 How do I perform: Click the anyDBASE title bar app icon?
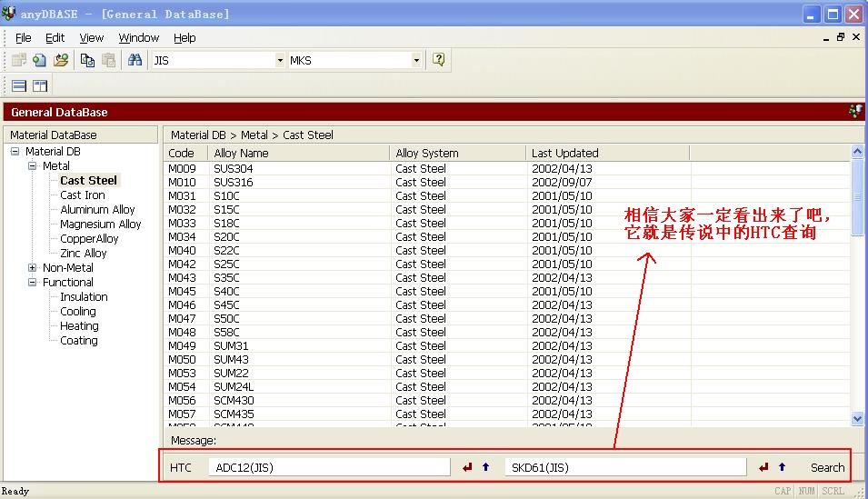point(9,13)
